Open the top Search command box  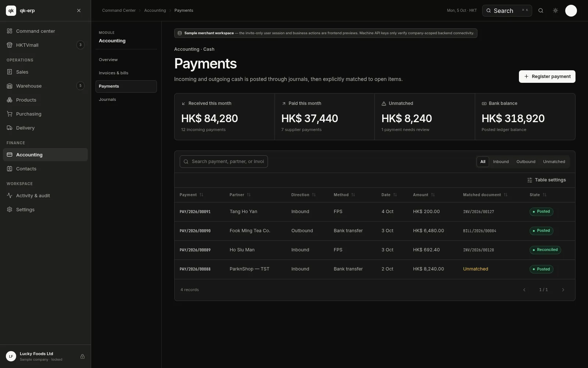point(507,11)
